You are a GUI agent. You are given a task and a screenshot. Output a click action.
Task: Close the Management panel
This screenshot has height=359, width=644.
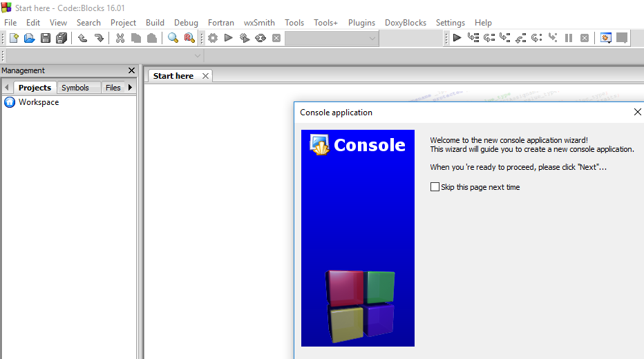click(x=131, y=70)
